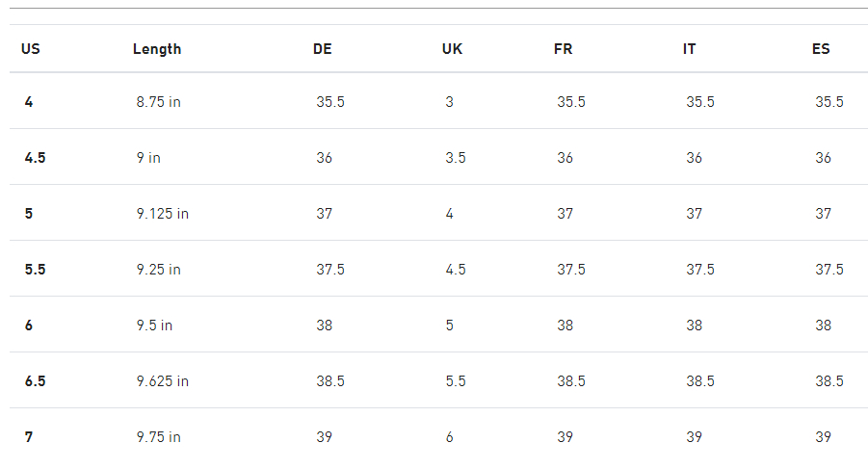Click IT size 37.5 cell
This screenshot has width=868, height=469.
(700, 270)
